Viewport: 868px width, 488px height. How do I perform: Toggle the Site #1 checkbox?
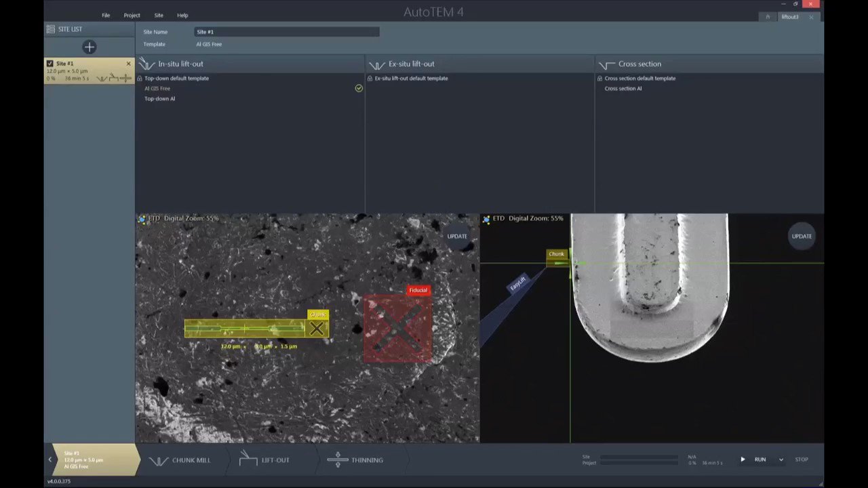click(x=50, y=64)
